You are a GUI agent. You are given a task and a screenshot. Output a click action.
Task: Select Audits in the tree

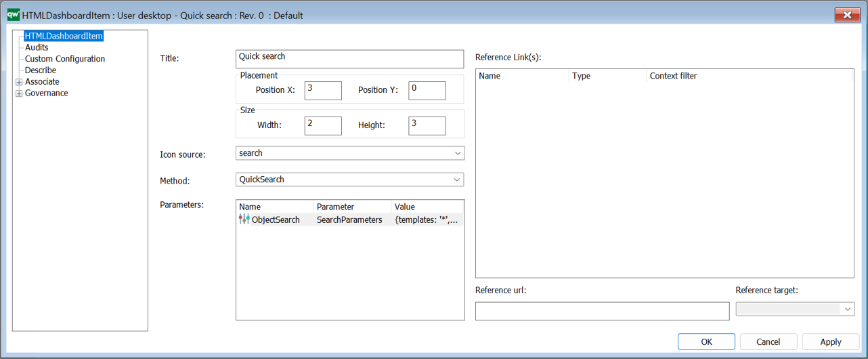pyautogui.click(x=37, y=47)
